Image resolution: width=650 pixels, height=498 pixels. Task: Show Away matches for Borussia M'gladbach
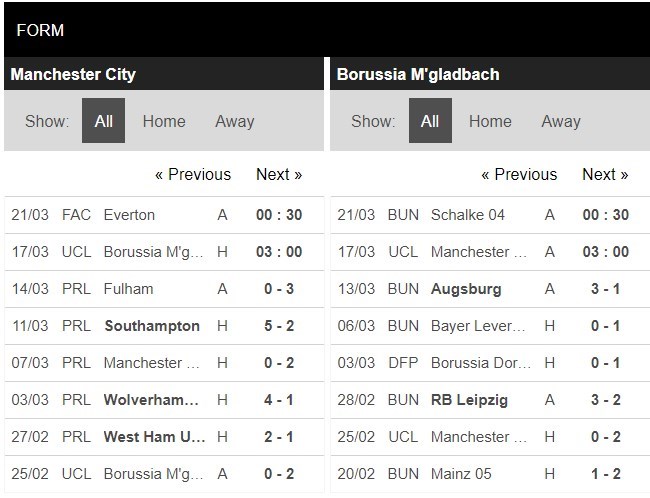click(x=561, y=121)
